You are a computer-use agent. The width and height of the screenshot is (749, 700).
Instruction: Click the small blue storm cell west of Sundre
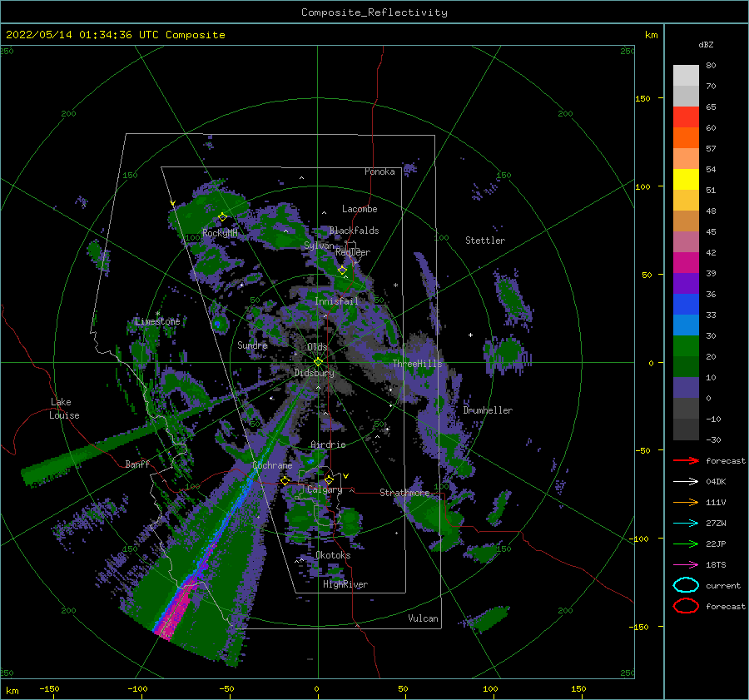pyautogui.click(x=218, y=324)
